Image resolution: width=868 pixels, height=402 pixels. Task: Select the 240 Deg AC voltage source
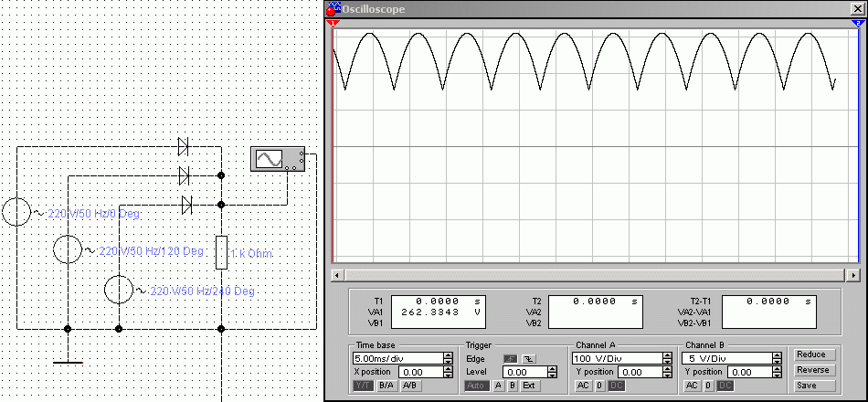click(x=119, y=290)
